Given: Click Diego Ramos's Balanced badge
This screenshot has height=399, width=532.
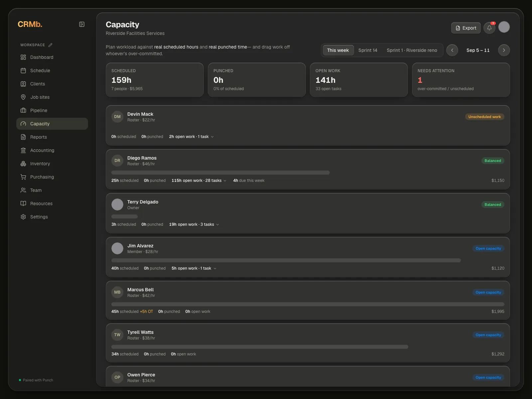Looking at the screenshot, I should pos(493,161).
